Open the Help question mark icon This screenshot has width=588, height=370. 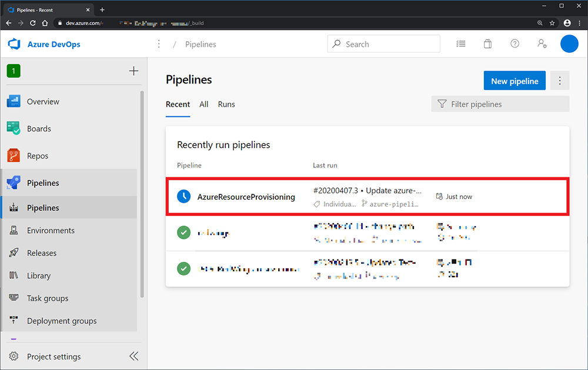click(515, 44)
